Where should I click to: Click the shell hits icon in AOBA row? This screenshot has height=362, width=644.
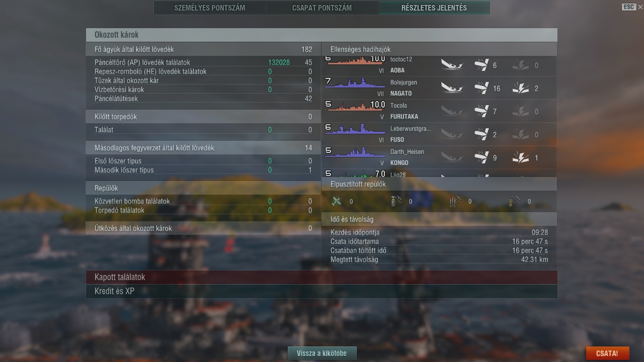(x=481, y=65)
